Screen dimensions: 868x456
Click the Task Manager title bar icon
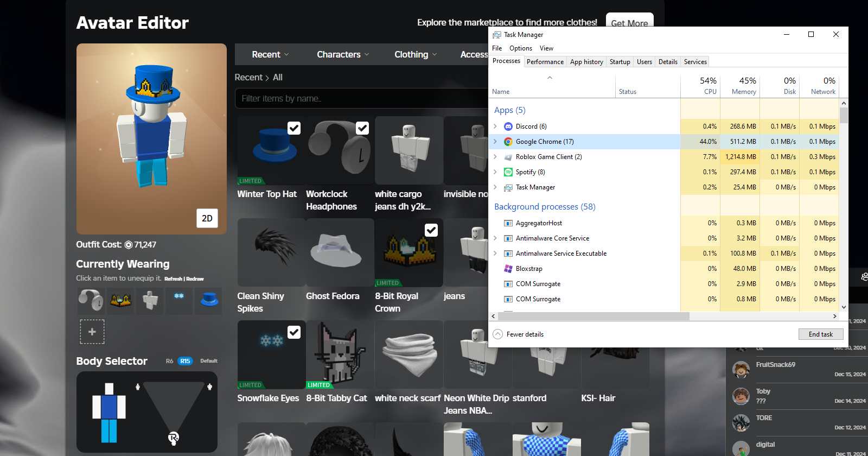tap(497, 35)
